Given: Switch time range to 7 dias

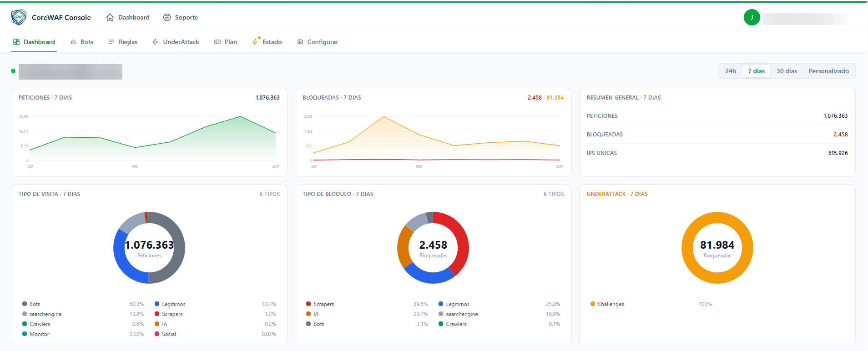Looking at the screenshot, I should 756,71.
